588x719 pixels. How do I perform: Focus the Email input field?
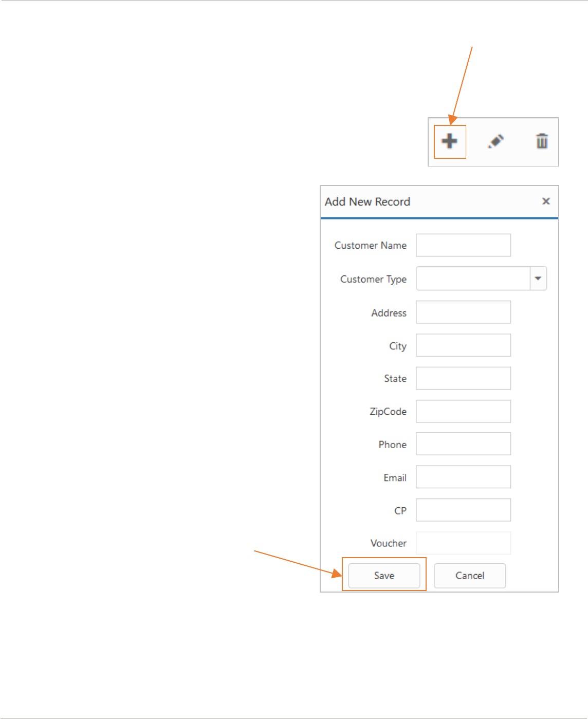463,477
